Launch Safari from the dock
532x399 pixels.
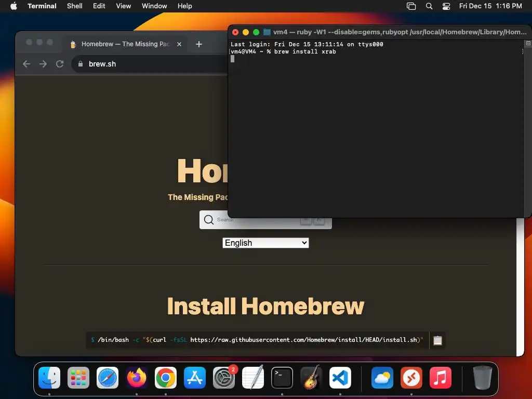tap(108, 378)
